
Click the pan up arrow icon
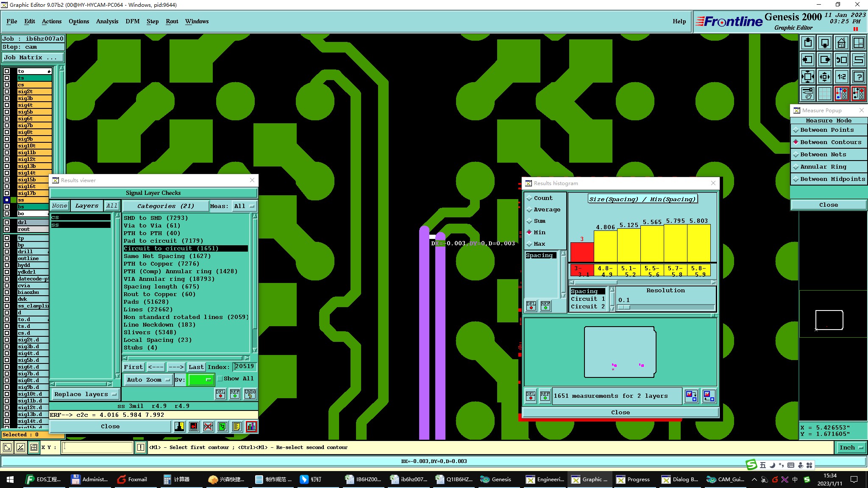click(808, 43)
